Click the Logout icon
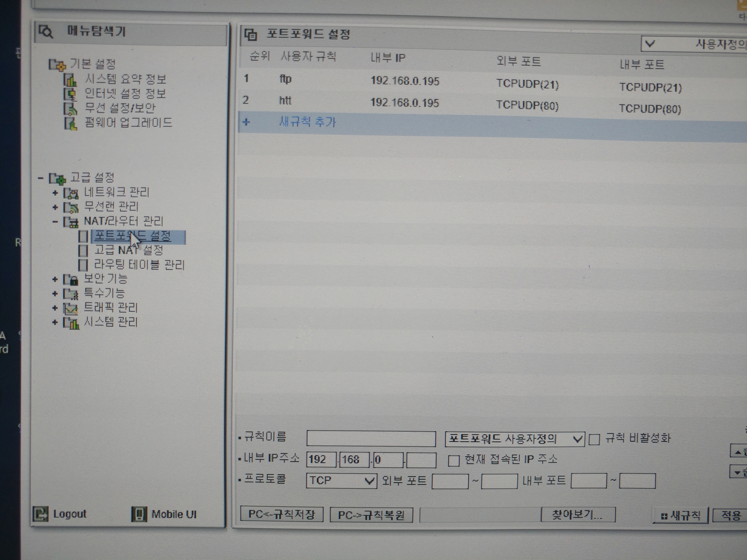747x560 pixels. 40,514
